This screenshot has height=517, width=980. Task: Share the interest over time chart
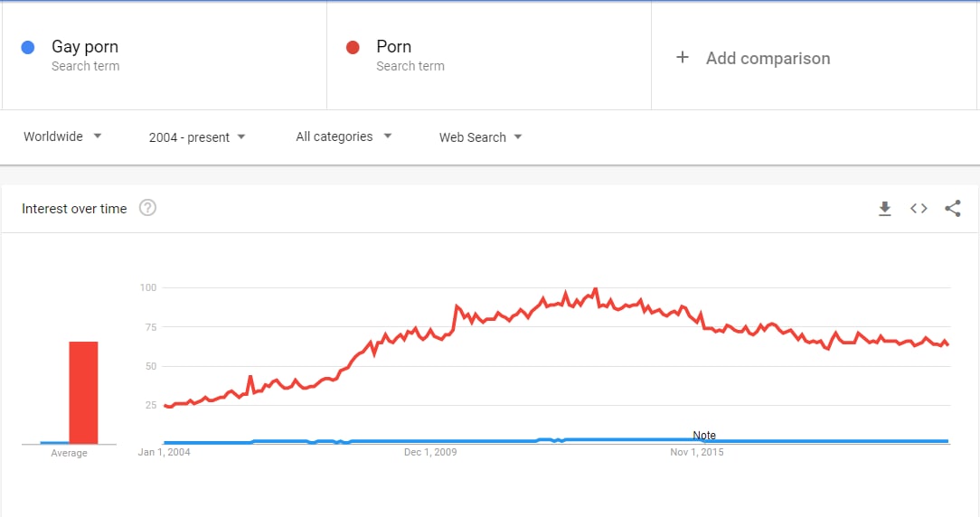[953, 208]
